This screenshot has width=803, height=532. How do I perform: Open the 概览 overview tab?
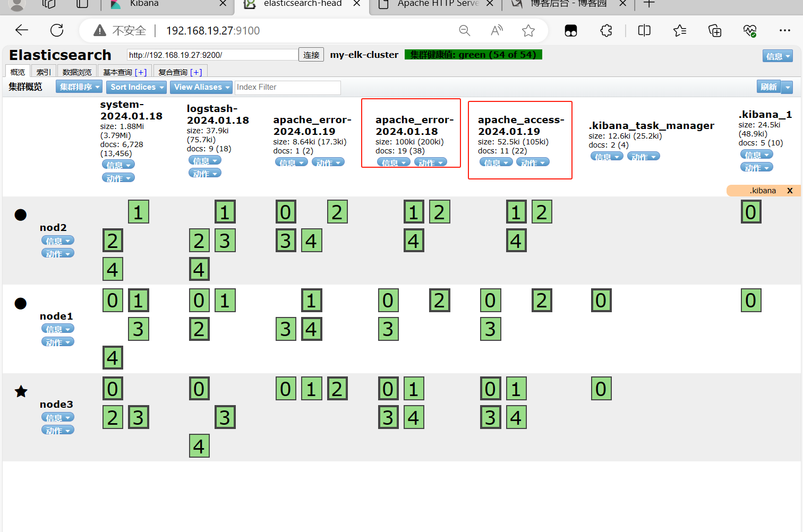[x=18, y=72]
